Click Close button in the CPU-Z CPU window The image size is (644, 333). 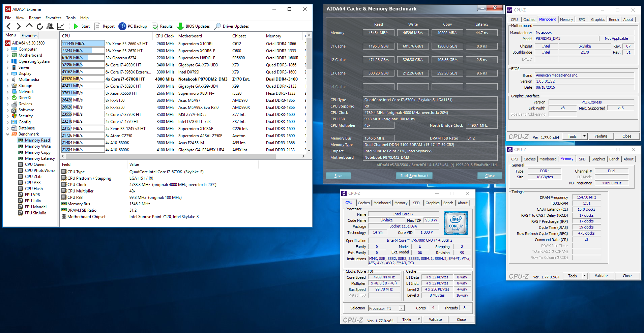tap(461, 320)
